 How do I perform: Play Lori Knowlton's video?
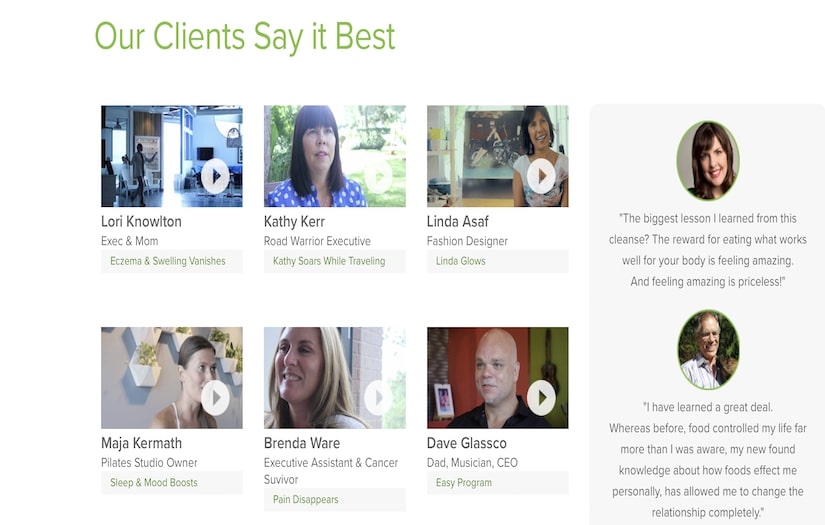point(215,176)
